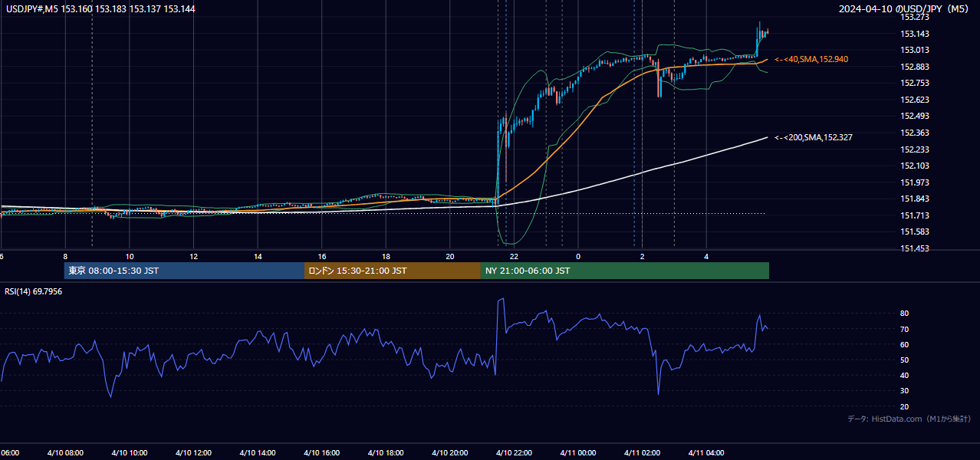Screen dimensions: 980x460
Task: Click price axis value 151.583
Action: [914, 232]
